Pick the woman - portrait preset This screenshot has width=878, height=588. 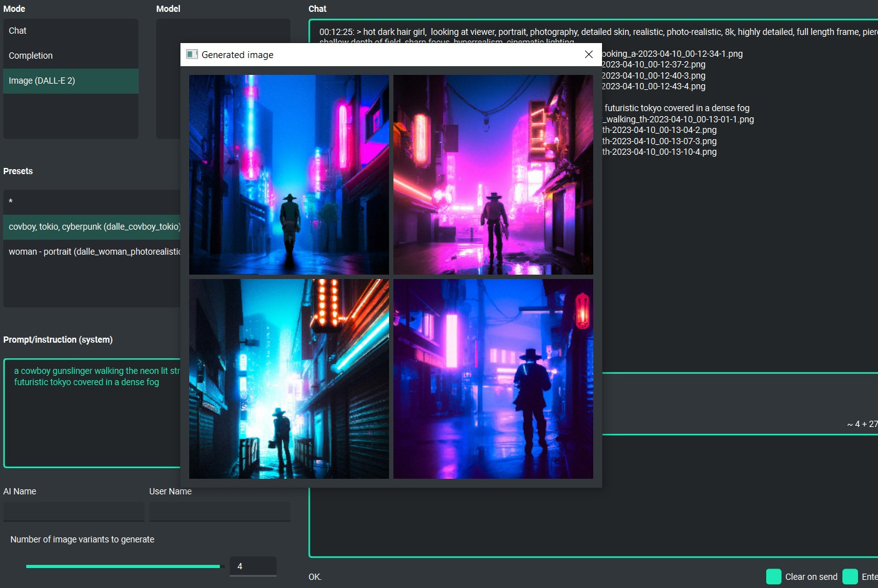94,252
